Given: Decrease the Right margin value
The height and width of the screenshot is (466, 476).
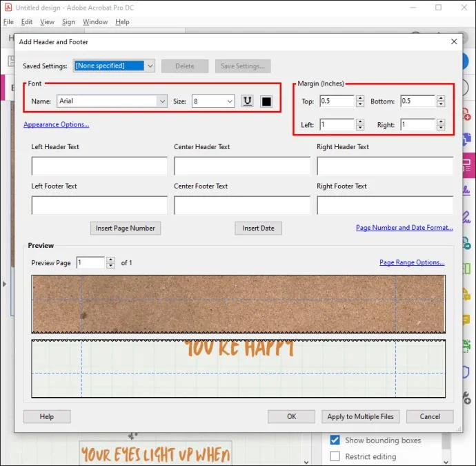Looking at the screenshot, I should coord(441,127).
